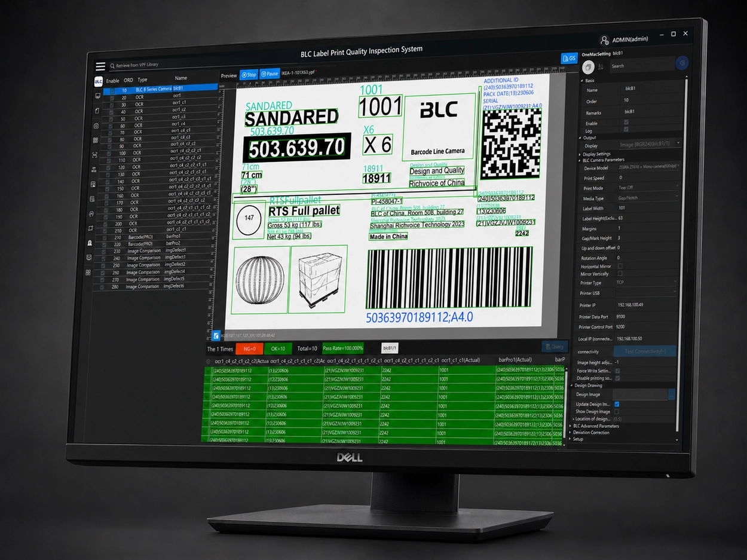Select the IKEA-1-101X63.vpf file tab
The width and height of the screenshot is (747, 560).
tap(298, 72)
